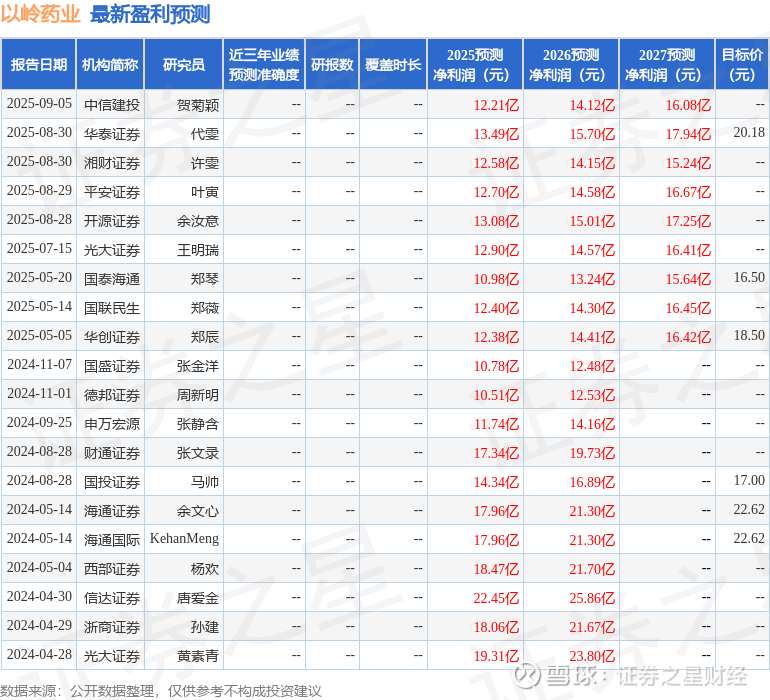The image size is (770, 700).
Task: Click the 海通国际 institution cell
Action: tap(112, 539)
